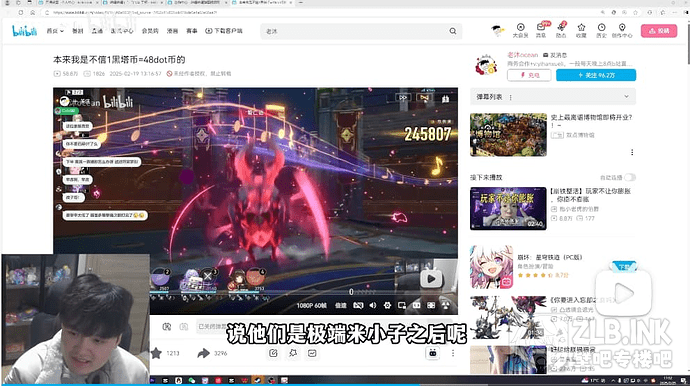Open the 倍速 playback speed menu
Viewport: 690px width, 386px height.
pos(341,305)
